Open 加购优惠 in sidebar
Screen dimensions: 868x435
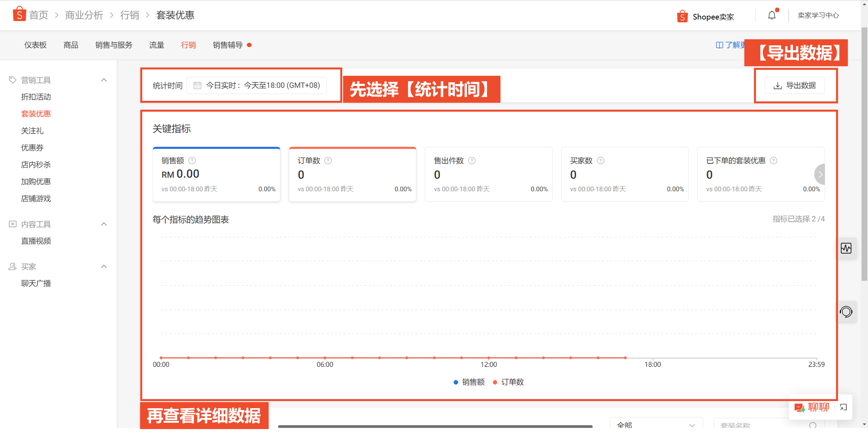tap(36, 181)
